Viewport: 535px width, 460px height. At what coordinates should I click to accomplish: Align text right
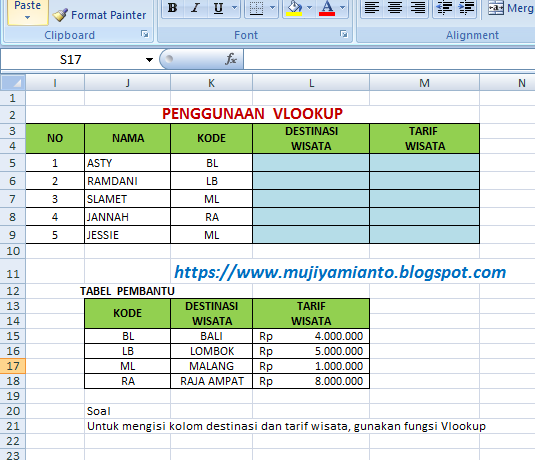click(x=418, y=8)
